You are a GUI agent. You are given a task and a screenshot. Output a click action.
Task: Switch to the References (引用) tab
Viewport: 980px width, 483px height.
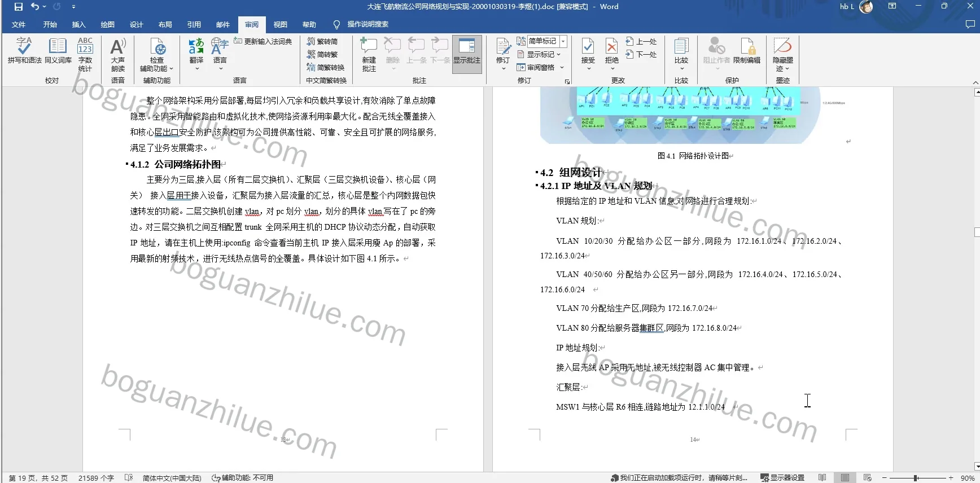(x=194, y=24)
